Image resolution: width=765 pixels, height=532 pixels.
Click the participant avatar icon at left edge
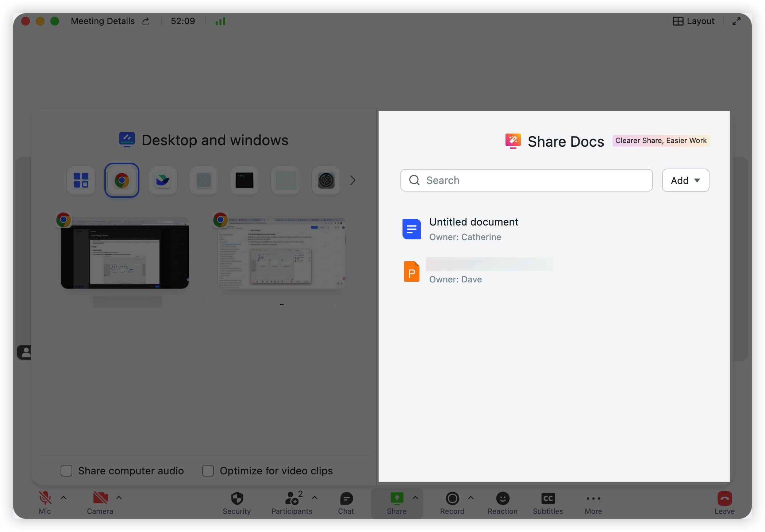click(x=24, y=352)
